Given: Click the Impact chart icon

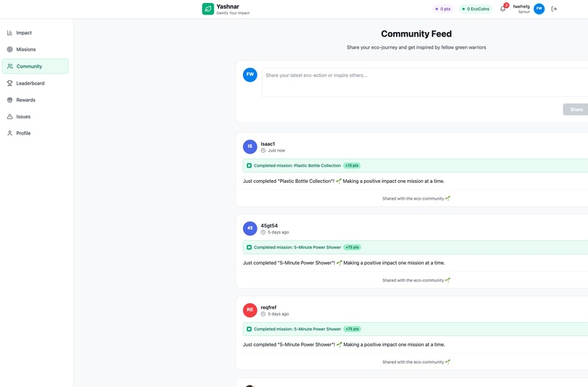Looking at the screenshot, I should [x=9, y=33].
